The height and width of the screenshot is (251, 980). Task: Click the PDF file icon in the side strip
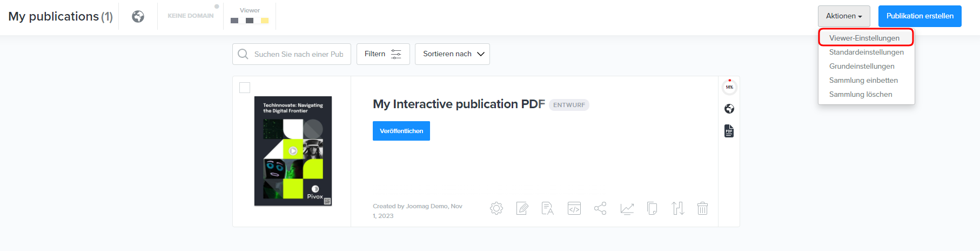pyautogui.click(x=729, y=131)
